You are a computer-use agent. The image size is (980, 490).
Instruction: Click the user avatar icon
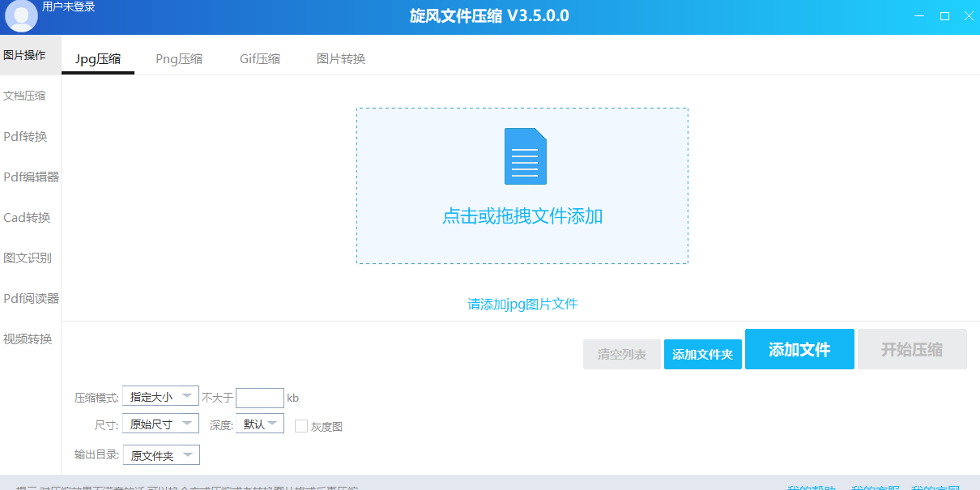(21, 16)
